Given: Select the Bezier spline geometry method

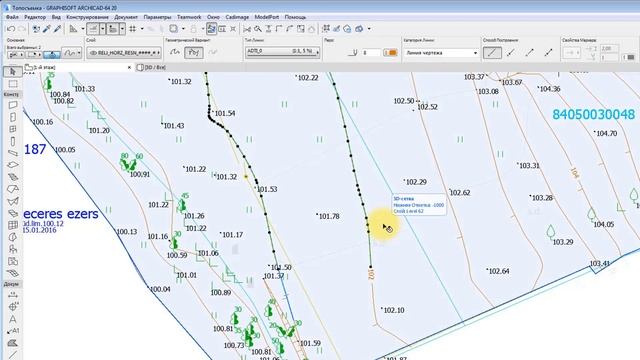Looking at the screenshot, I should tap(194, 52).
